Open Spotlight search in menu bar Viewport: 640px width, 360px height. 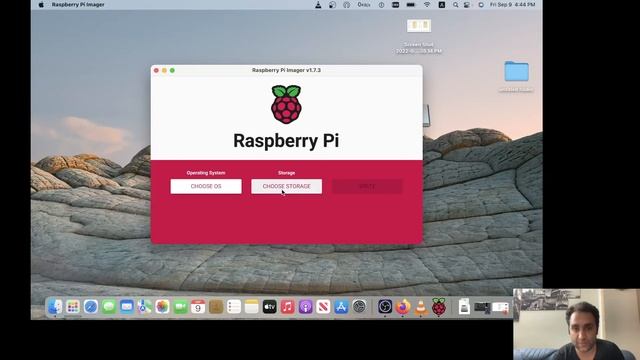pos(455,4)
